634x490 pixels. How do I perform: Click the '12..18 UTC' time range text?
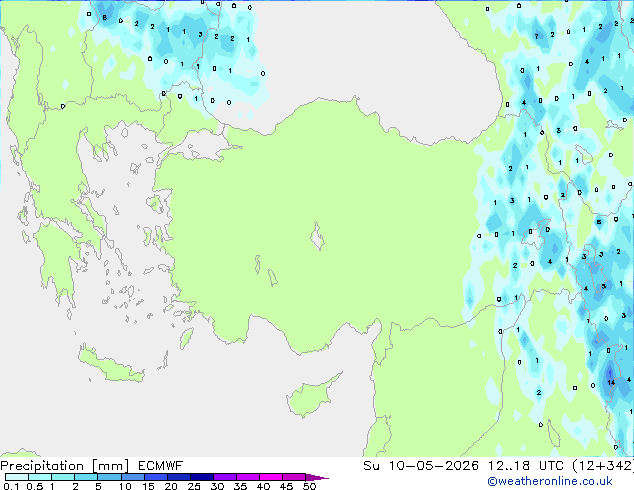click(x=525, y=466)
